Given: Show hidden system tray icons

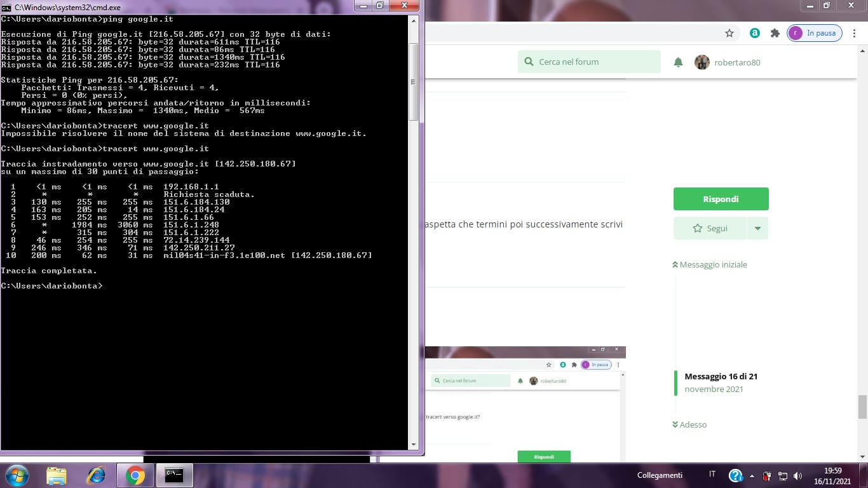Looking at the screenshot, I should click(x=752, y=476).
